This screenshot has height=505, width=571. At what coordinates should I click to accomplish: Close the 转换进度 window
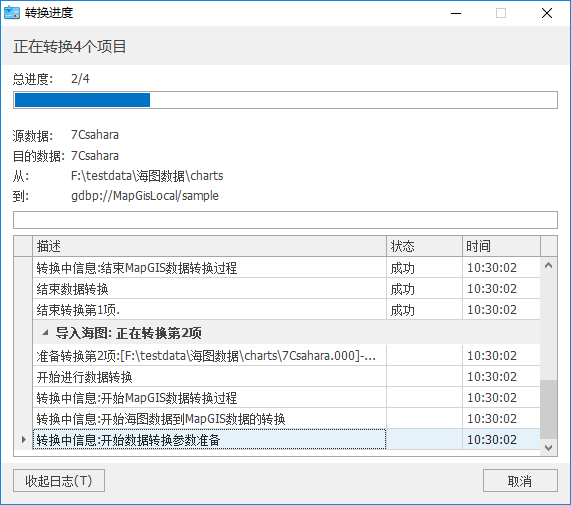point(547,13)
